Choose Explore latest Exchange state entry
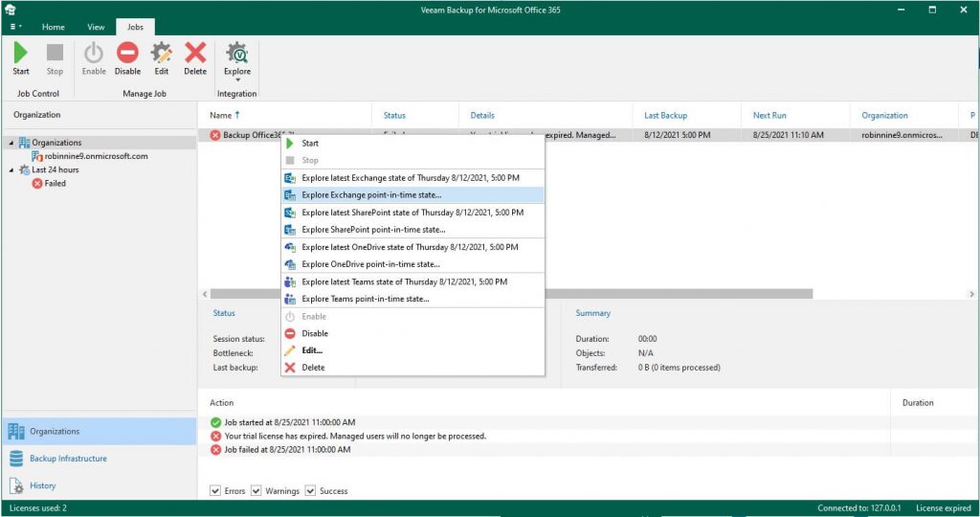 click(412, 178)
